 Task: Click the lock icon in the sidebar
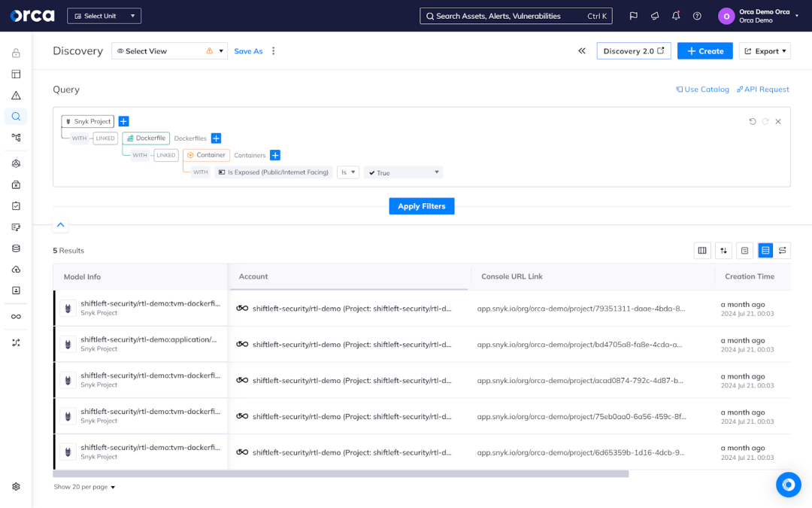(16, 53)
